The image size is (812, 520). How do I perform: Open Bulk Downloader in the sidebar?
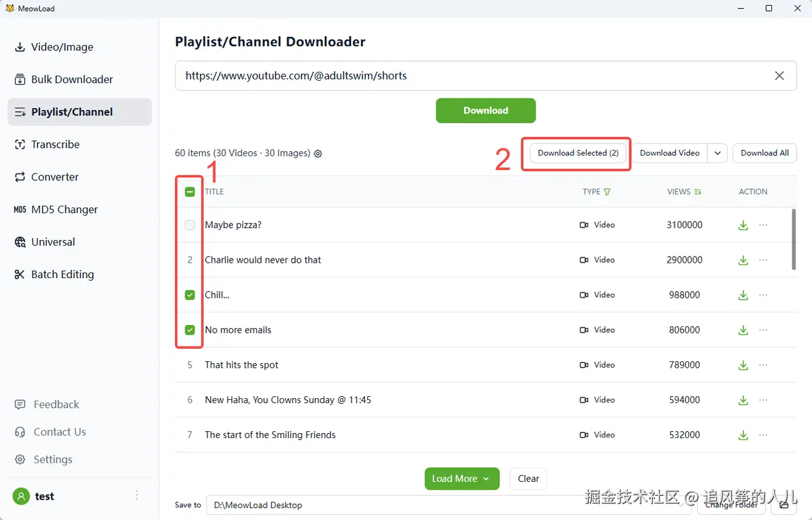click(80, 79)
